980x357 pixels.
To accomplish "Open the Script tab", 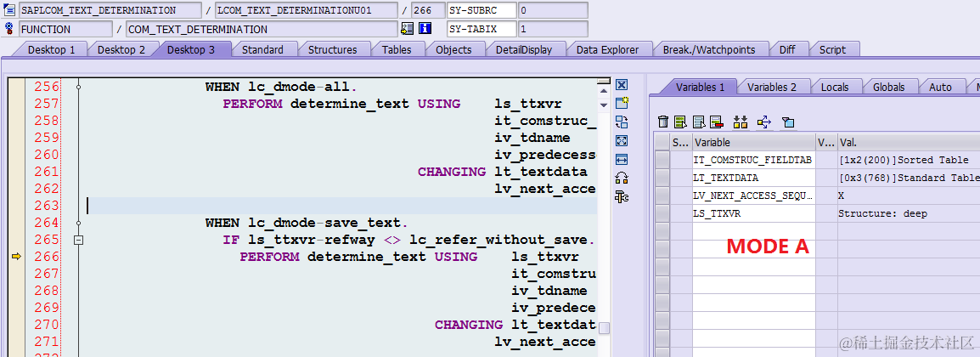I will tap(832, 49).
